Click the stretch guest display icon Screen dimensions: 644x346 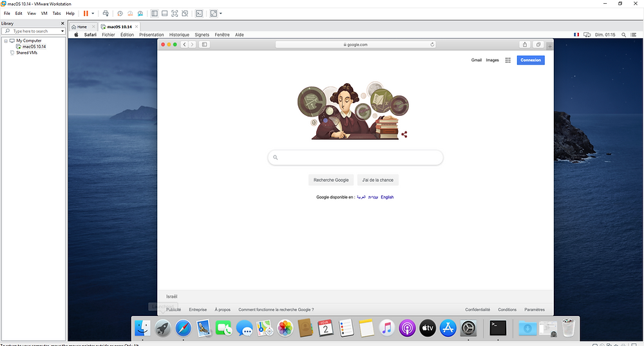click(x=214, y=14)
